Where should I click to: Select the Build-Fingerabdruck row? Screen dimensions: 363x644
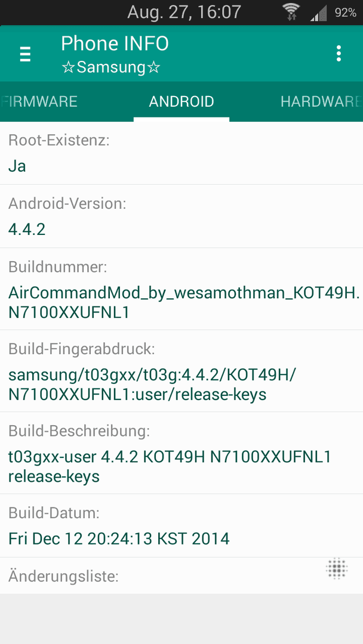[x=181, y=371]
